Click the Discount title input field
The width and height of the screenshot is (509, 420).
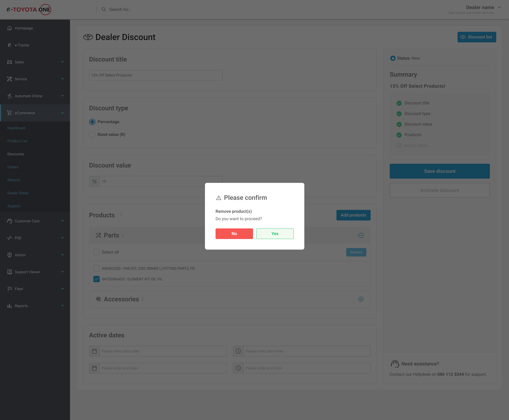pyautogui.click(x=156, y=75)
